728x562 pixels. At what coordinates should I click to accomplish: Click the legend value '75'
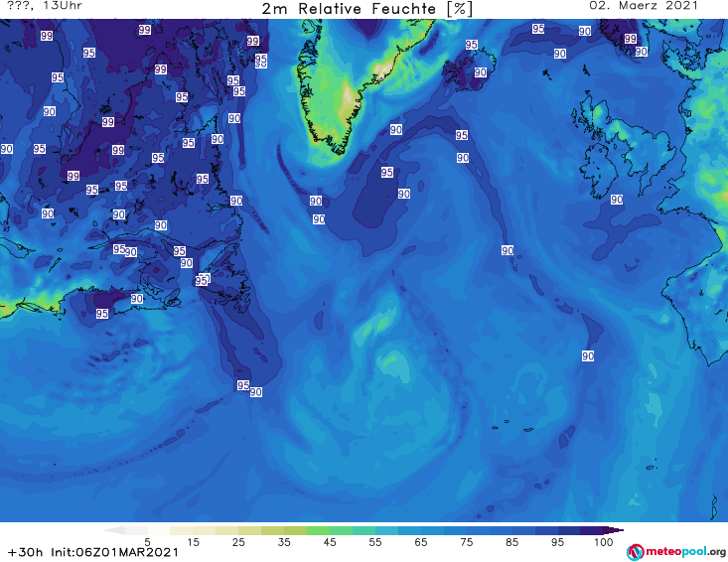click(466, 542)
